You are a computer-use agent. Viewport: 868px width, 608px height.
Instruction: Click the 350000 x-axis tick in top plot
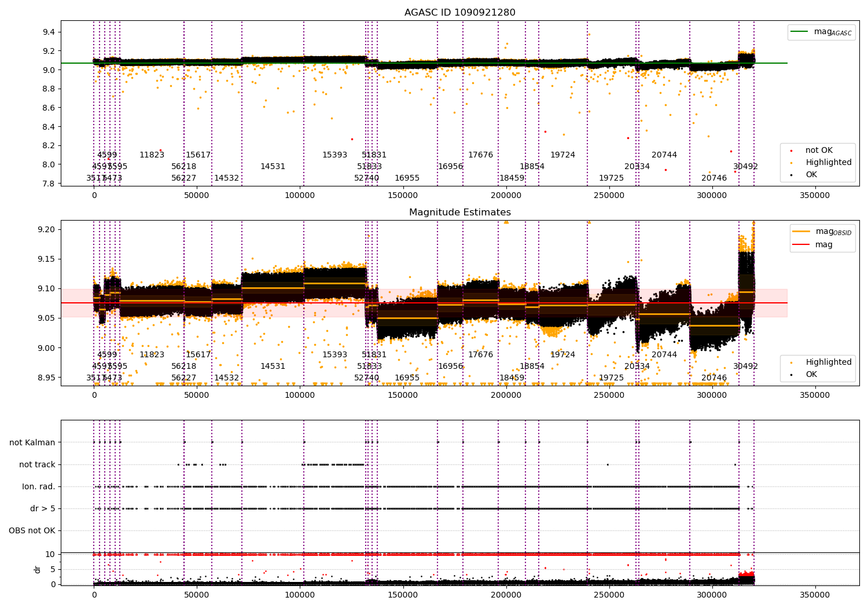click(x=814, y=196)
